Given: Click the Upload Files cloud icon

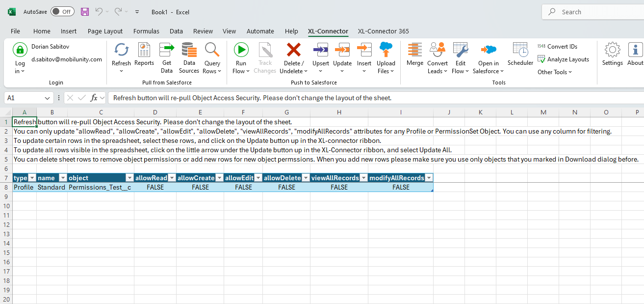Looking at the screenshot, I should click(386, 50).
